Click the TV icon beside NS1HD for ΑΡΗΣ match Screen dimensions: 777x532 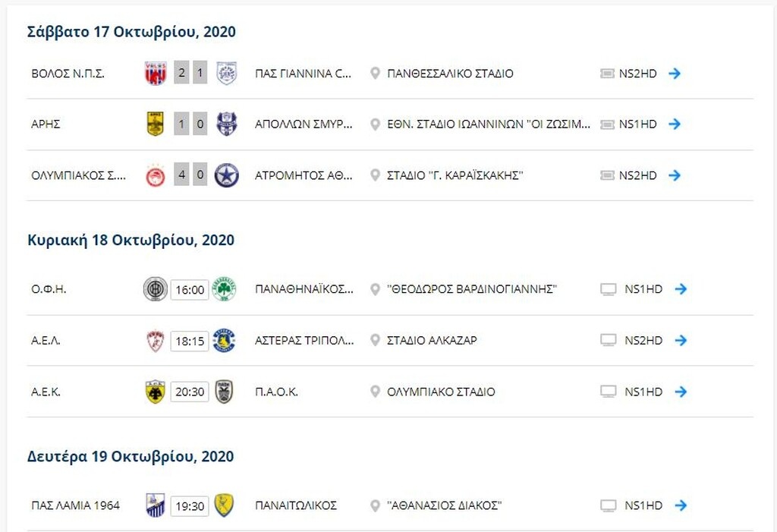[606, 124]
